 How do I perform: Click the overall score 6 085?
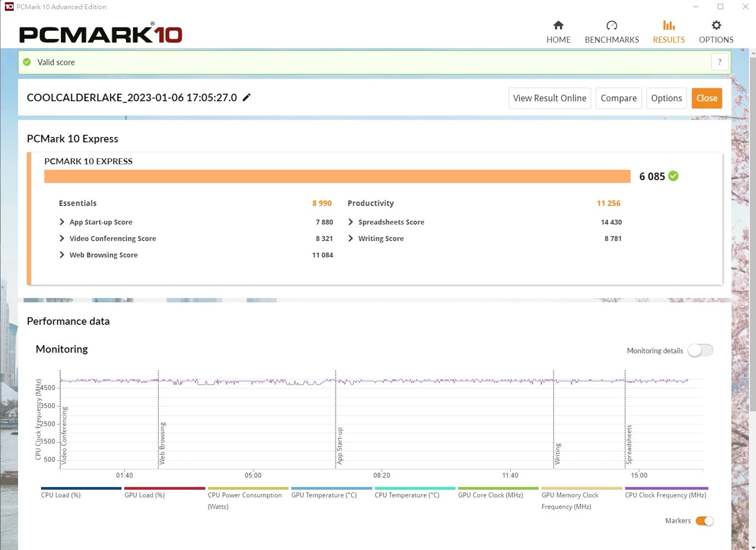click(652, 176)
